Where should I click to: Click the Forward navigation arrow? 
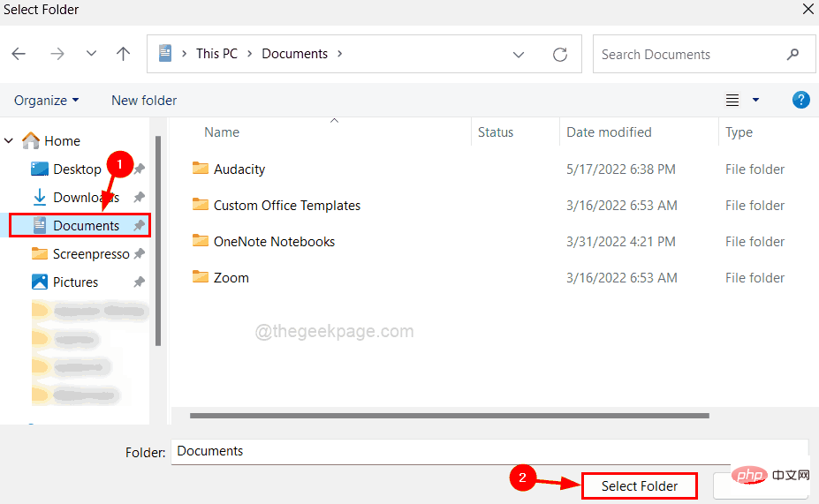point(57,53)
